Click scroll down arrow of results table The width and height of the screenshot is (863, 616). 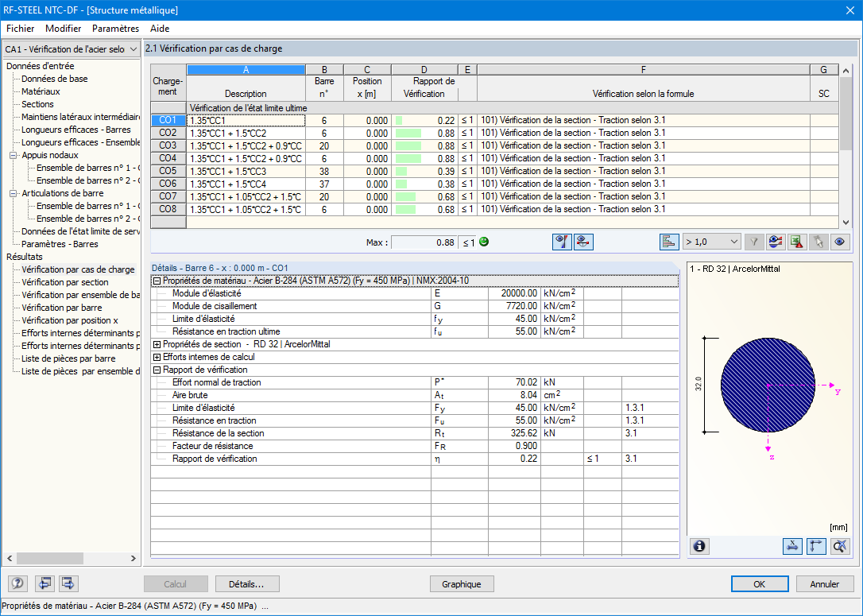[x=846, y=223]
